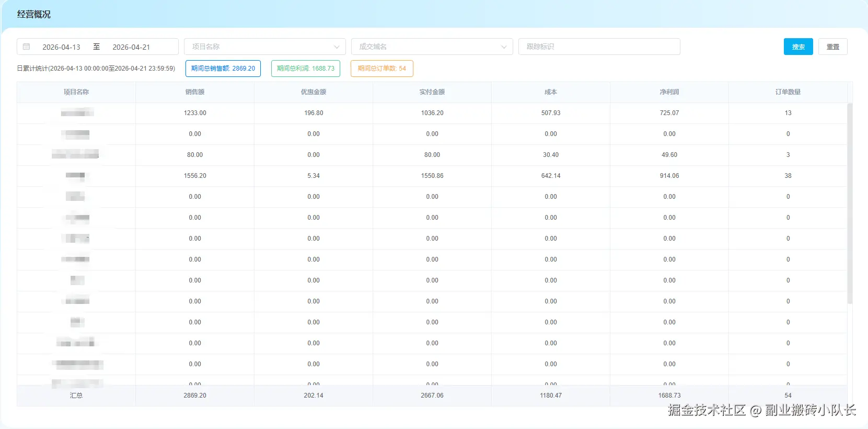This screenshot has height=429, width=868.
Task: Click the 订单数量 column header
Action: point(788,92)
